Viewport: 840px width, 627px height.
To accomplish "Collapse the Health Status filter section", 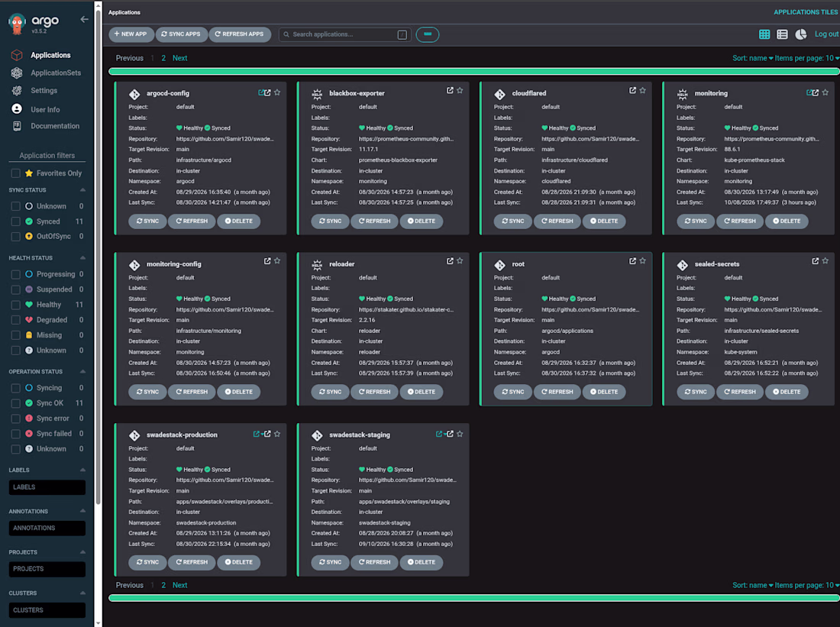I will 82,258.
